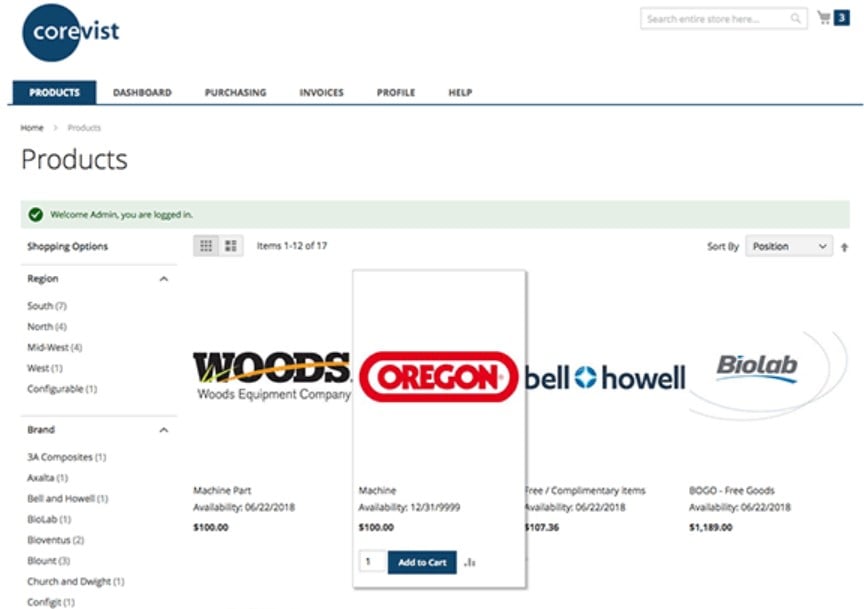Filter by 3A Composites brand
The image size is (864, 609).
click(67, 457)
